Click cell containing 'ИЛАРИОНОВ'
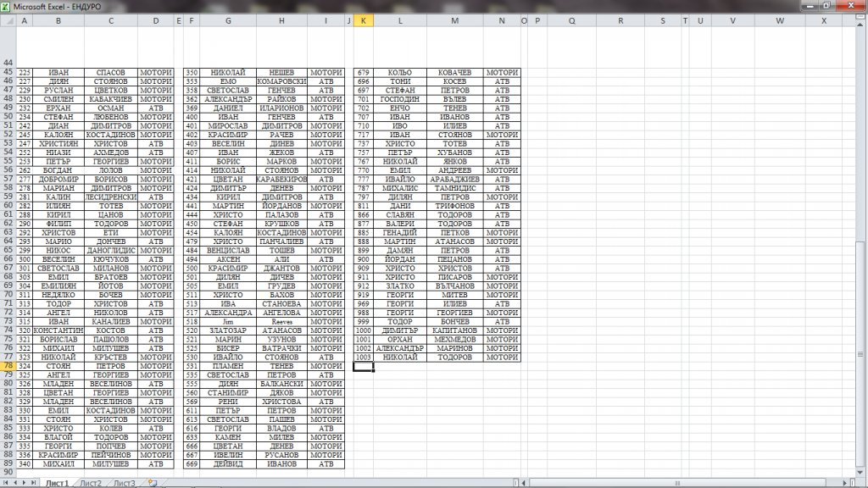Screen dimensions: 868x488 (281, 108)
